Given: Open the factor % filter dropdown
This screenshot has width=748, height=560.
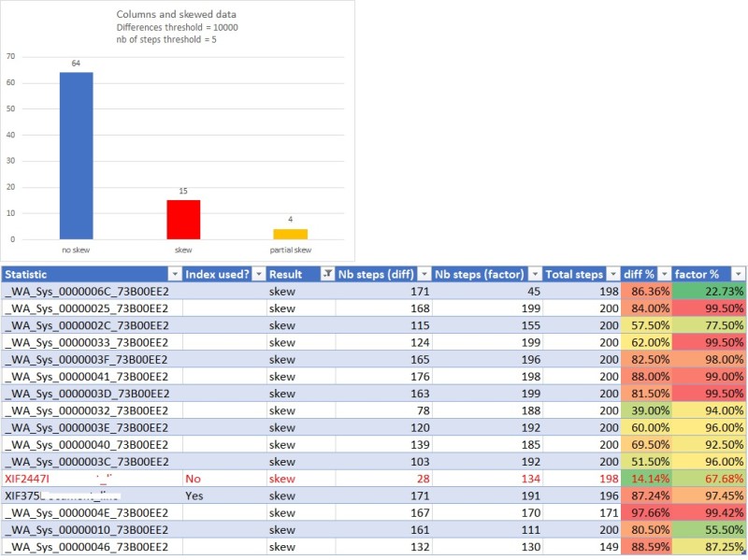Looking at the screenshot, I should click(738, 275).
